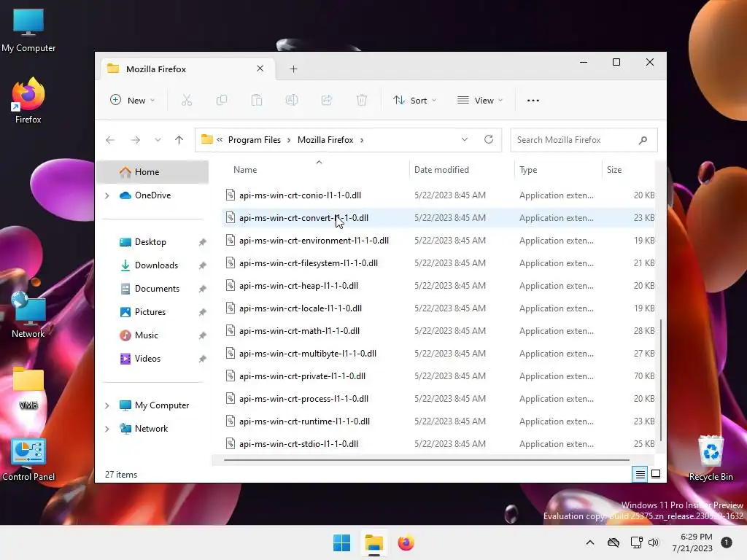Image resolution: width=747 pixels, height=560 pixels.
Task: Open notification badge in taskbar corner
Action: click(x=726, y=542)
